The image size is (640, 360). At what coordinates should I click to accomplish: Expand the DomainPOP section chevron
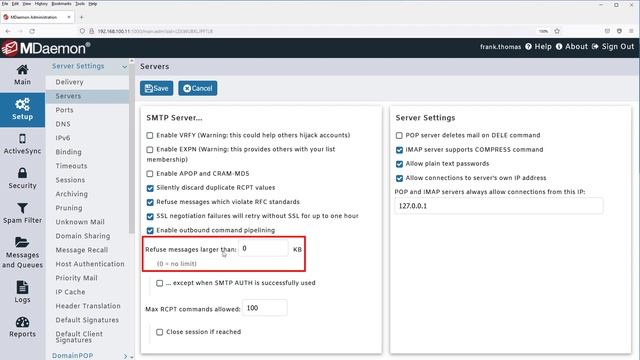(125, 356)
